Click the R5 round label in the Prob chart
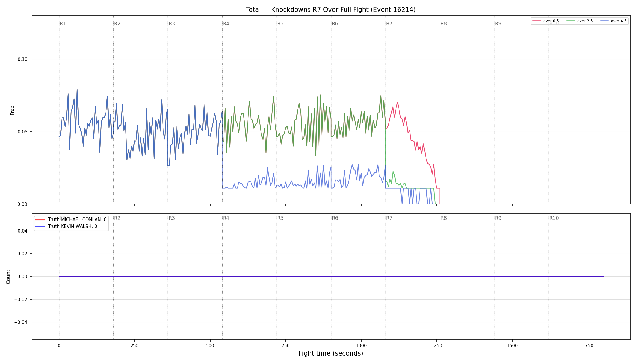The height and width of the screenshot is (364, 637). [280, 24]
